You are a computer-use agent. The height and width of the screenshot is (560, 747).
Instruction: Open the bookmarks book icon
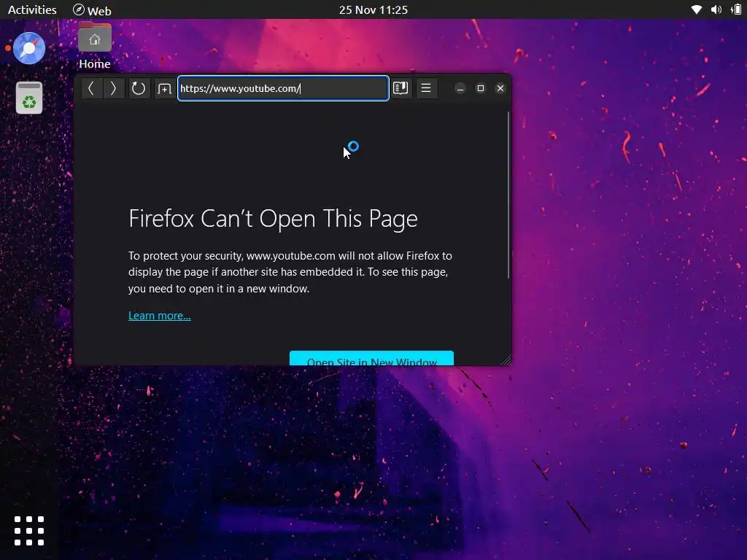(x=400, y=88)
